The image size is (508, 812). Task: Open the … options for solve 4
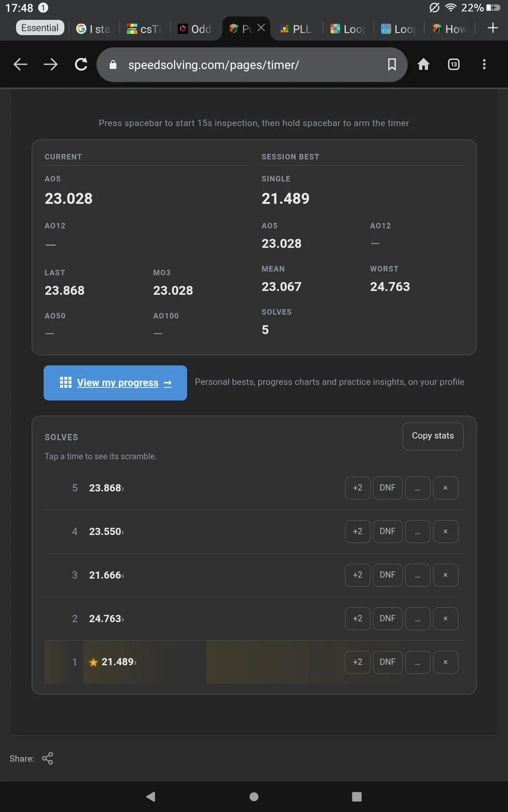coord(418,531)
